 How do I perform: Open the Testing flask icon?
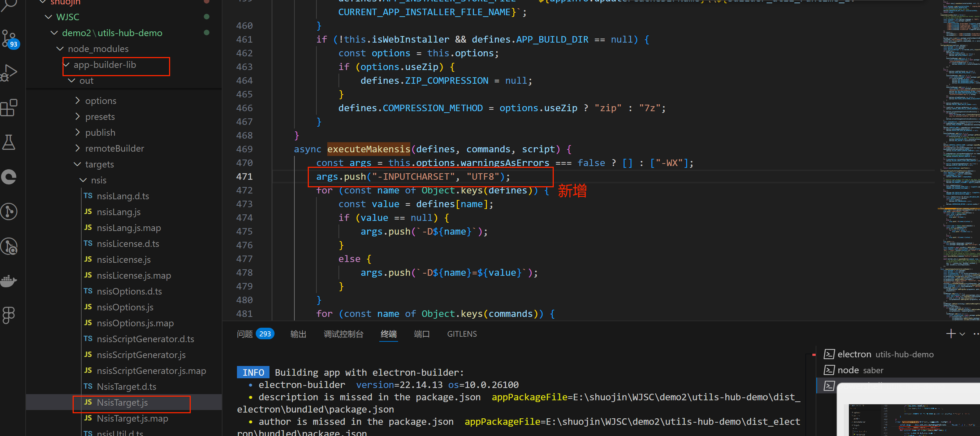click(9, 142)
